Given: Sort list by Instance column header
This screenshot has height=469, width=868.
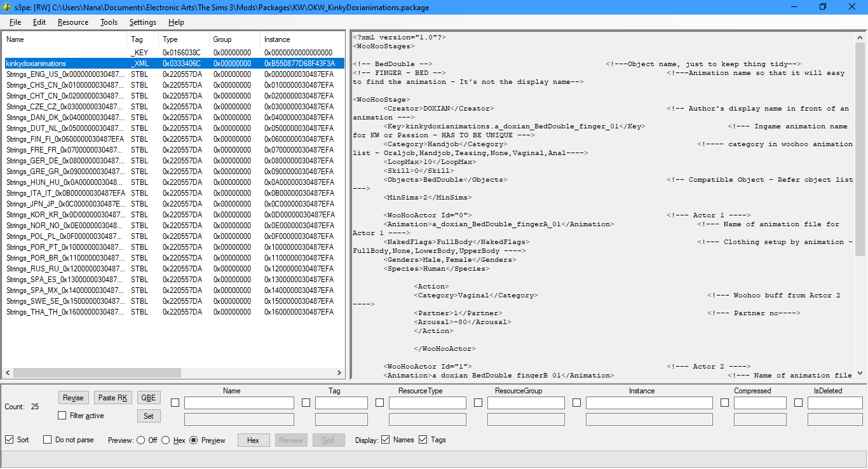Looking at the screenshot, I should click(302, 39).
